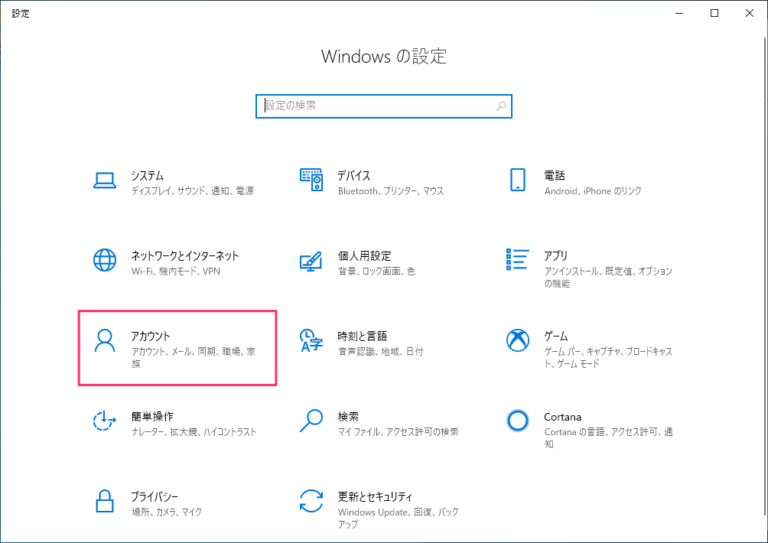Click the 電話 phone icon
Viewport: 768px width, 543px height.
click(x=518, y=180)
